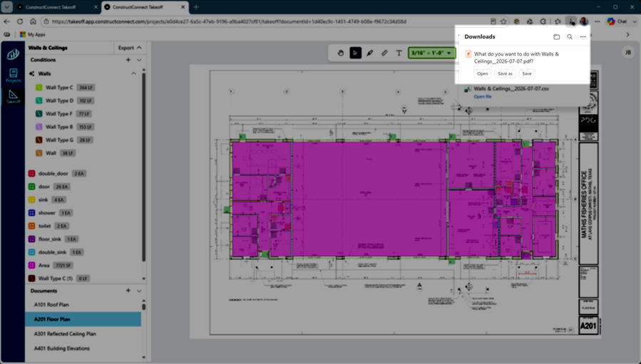Click the Area condition icon
The height and width of the screenshot is (364, 641).
coord(31,265)
